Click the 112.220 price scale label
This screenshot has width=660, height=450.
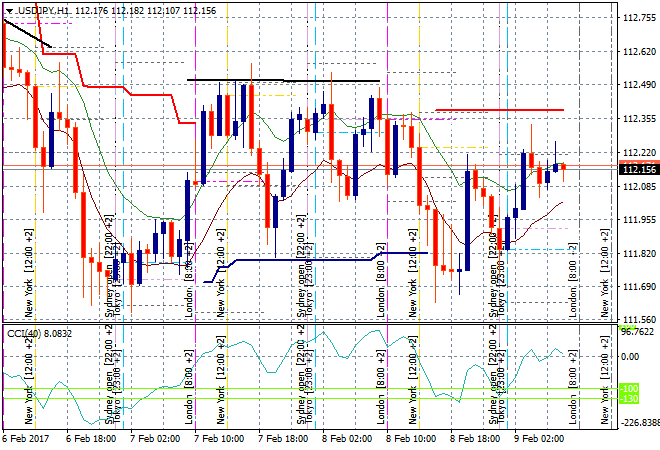point(639,152)
